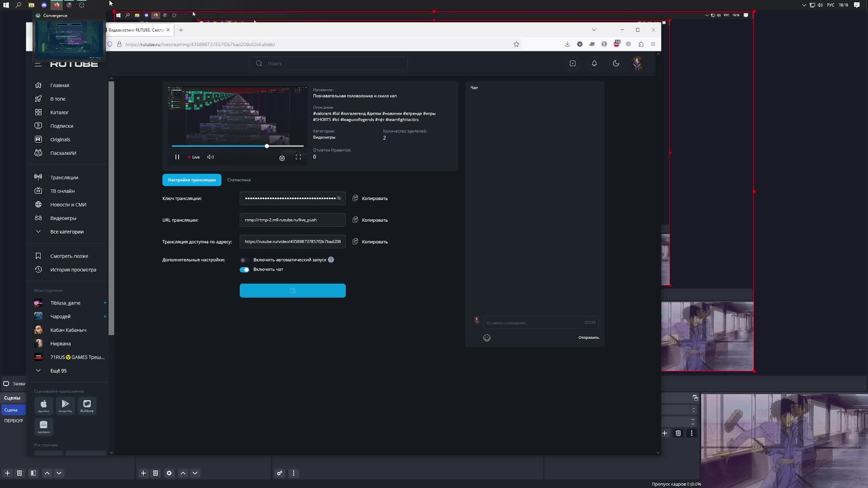Disable the 'Включить чат' toggle
The width and height of the screenshot is (868, 488).
click(245, 270)
